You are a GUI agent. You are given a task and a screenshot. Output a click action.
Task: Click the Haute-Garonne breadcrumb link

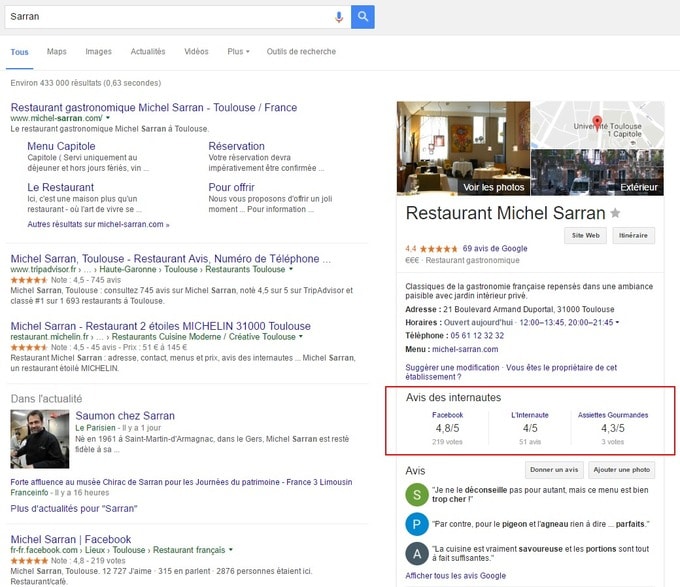[x=128, y=269]
